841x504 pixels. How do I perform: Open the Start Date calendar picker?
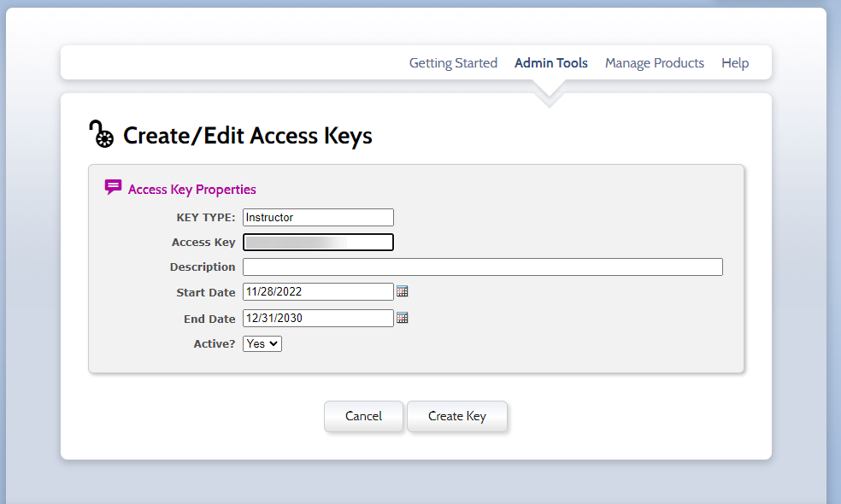(403, 291)
